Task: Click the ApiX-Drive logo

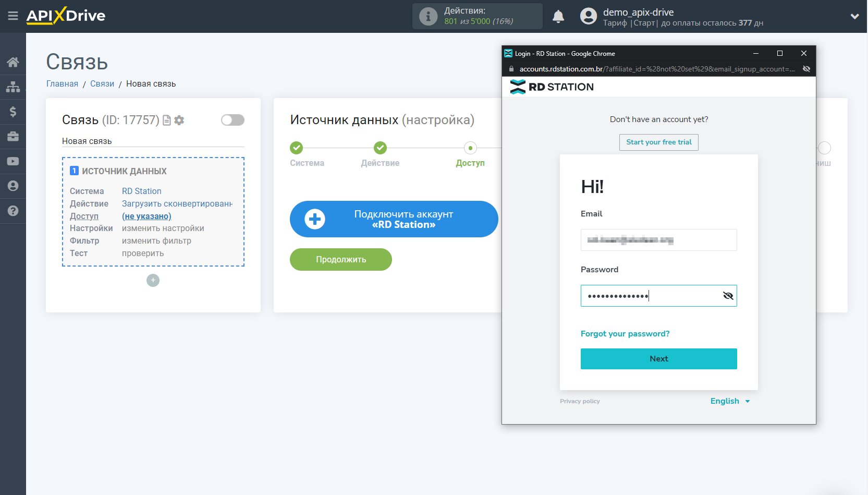Action: (66, 16)
